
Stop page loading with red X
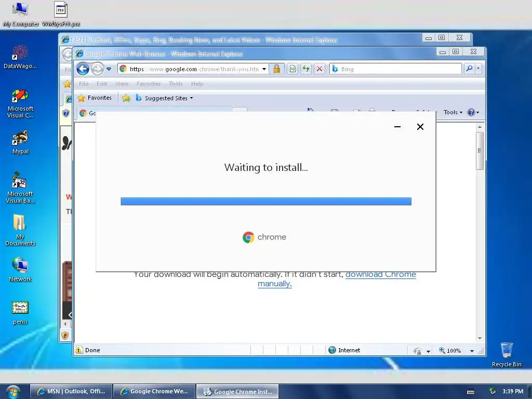(320, 69)
